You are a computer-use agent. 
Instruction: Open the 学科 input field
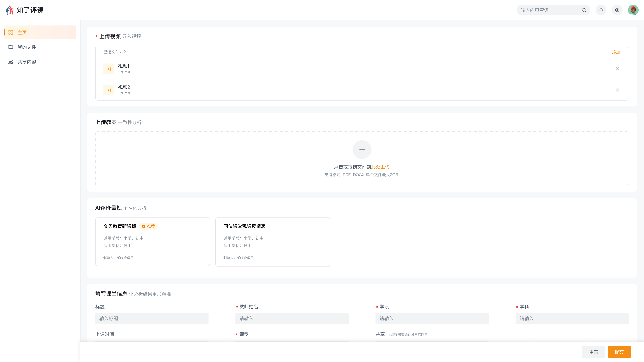point(572,319)
